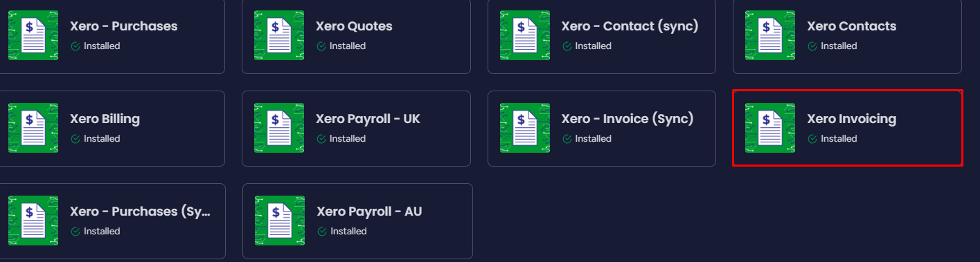Click the installed checkmark under Xero Invoicing
980x262 pixels.
coord(812,139)
